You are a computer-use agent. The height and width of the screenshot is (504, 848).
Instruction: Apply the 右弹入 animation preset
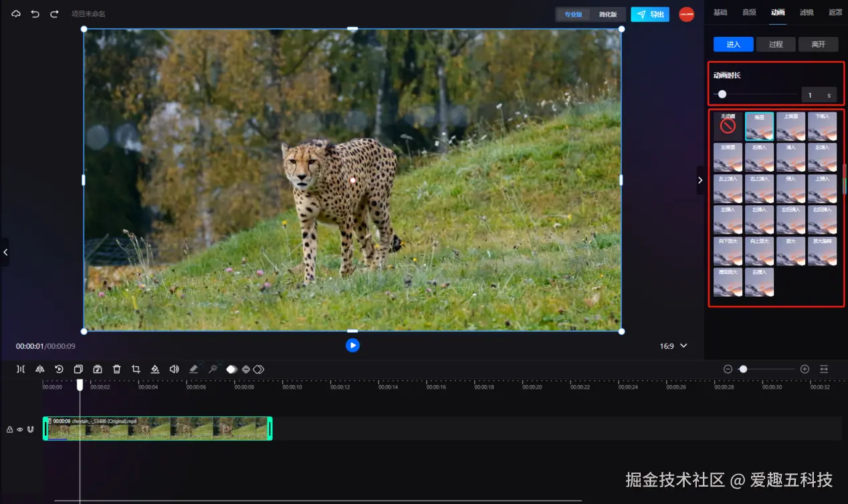759,220
